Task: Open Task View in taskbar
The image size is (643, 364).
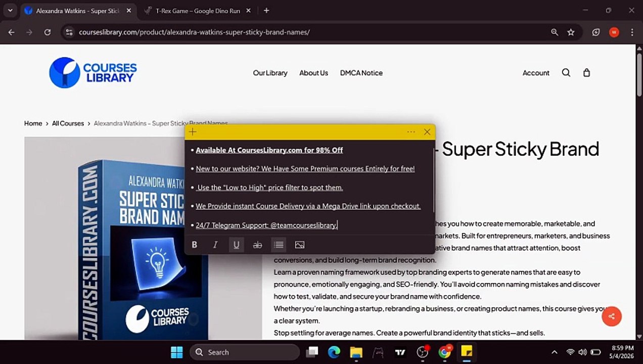Action: click(312, 352)
